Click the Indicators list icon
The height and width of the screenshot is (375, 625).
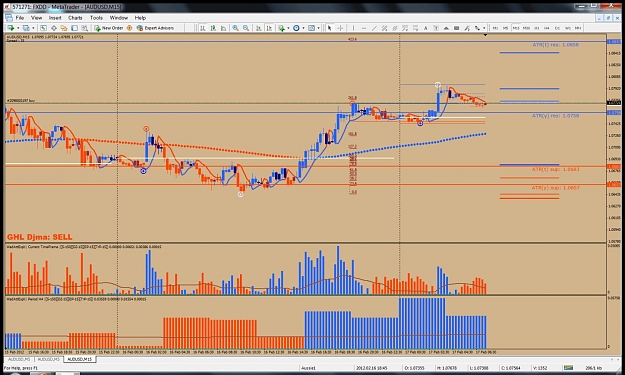(281, 28)
